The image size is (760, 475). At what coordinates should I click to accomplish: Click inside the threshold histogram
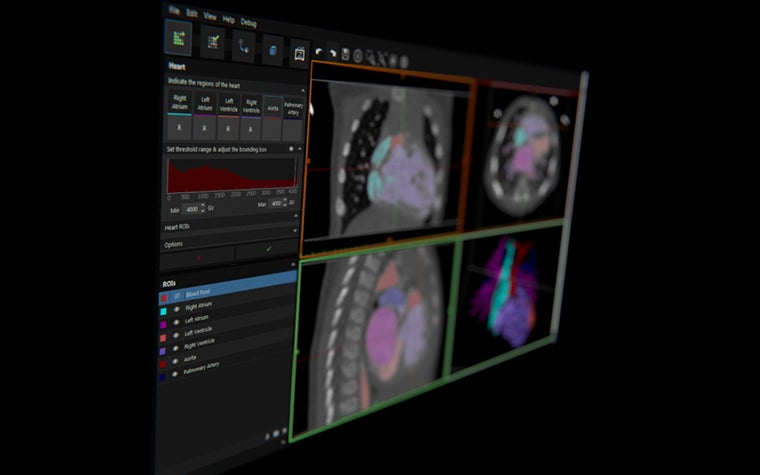233,176
